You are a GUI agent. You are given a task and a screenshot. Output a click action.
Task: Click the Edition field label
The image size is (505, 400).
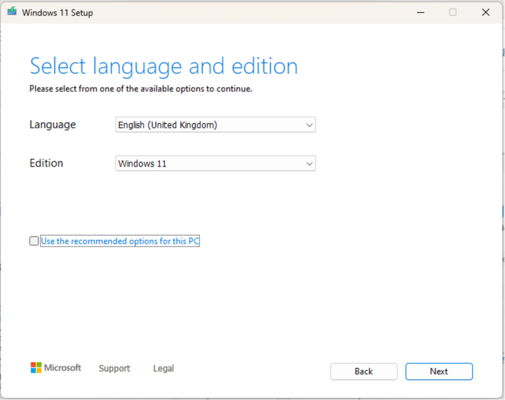tap(46, 163)
